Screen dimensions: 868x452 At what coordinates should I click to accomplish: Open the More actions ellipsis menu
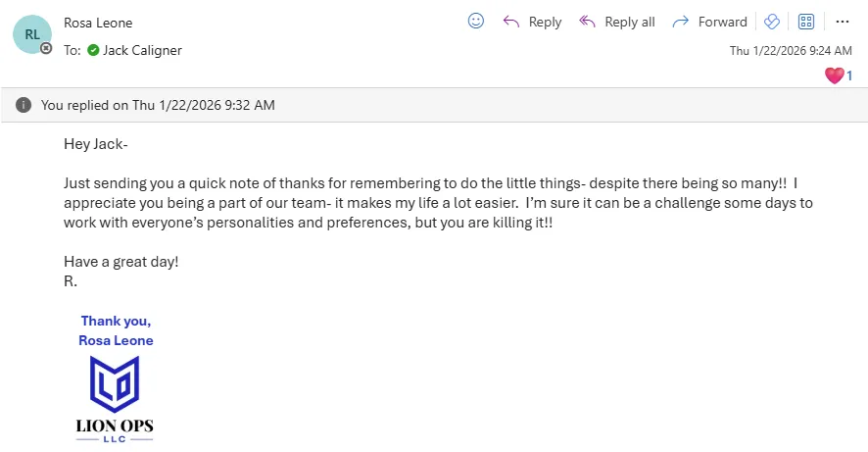[842, 22]
